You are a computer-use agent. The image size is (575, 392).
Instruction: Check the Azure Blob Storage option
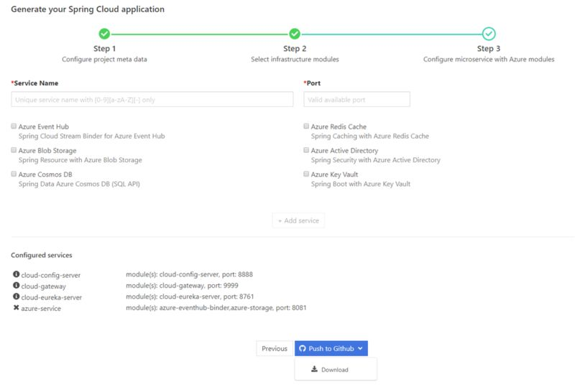[x=14, y=150]
